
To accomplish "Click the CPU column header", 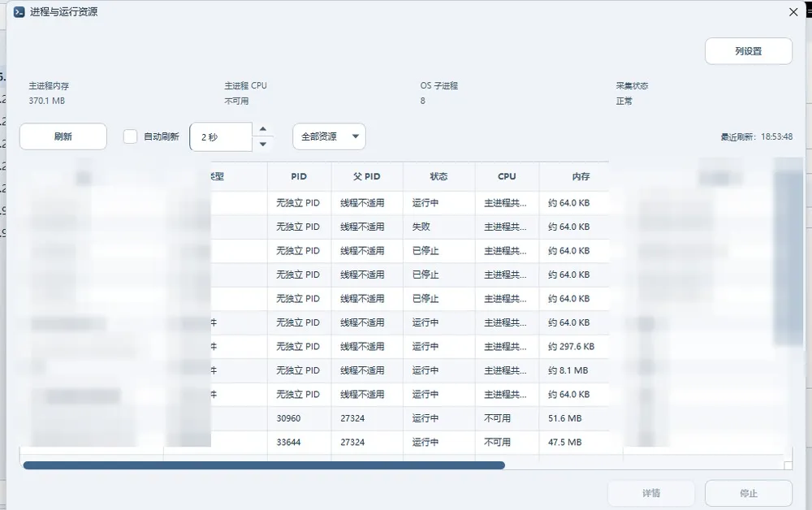I will click(507, 176).
